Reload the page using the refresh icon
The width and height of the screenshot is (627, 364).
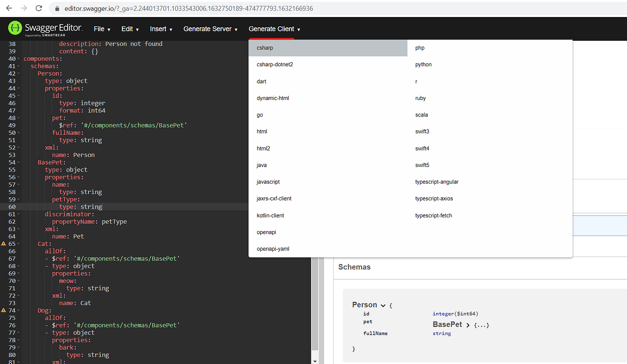[39, 8]
